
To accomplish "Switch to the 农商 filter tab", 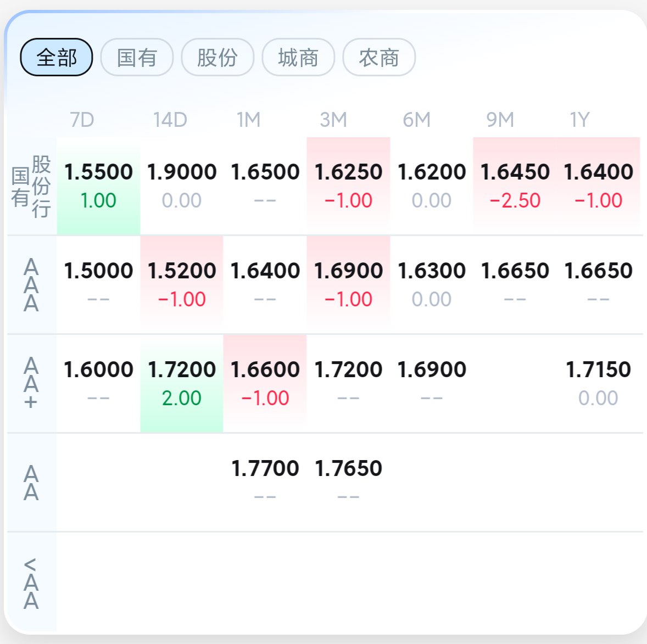I will (x=379, y=57).
